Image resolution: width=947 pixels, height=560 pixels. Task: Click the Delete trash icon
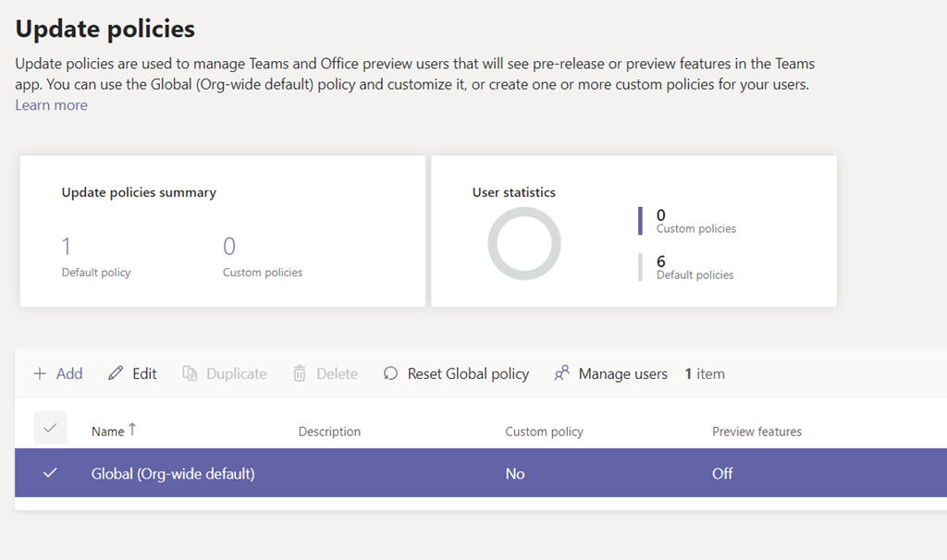point(300,374)
